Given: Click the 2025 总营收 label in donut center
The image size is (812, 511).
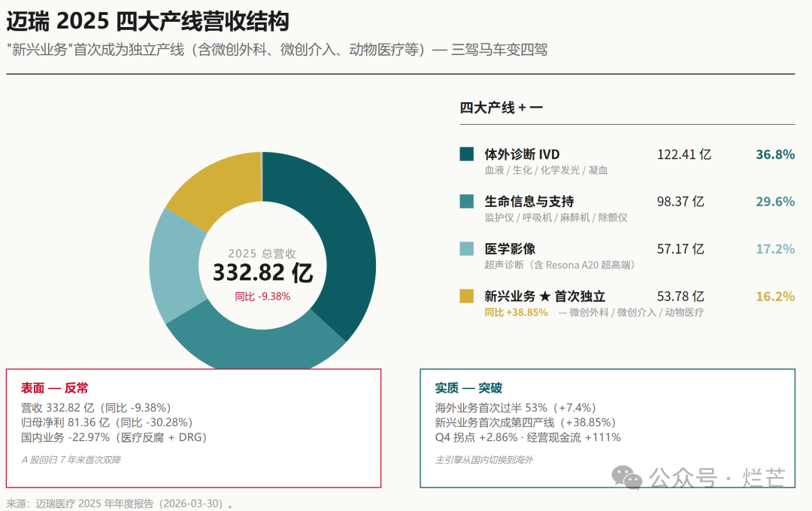Looking at the screenshot, I should 262,254.
